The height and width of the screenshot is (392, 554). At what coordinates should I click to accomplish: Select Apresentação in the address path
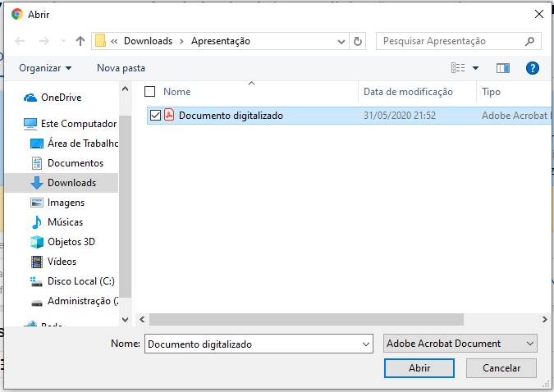pyautogui.click(x=221, y=41)
